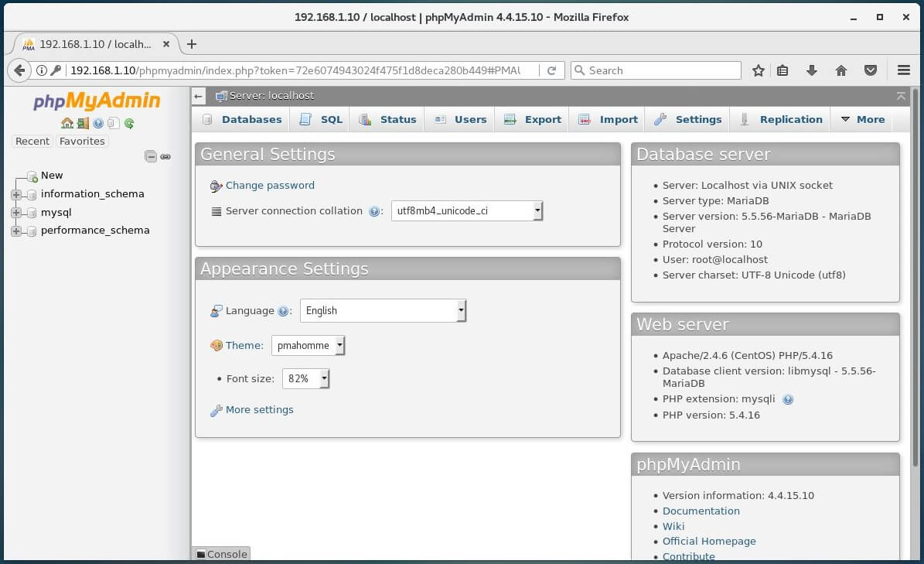The height and width of the screenshot is (564, 924).
Task: Click the Recent button in sidebar
Action: coord(32,142)
